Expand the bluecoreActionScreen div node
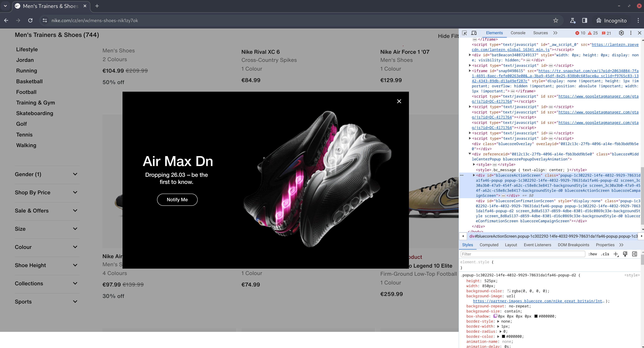The height and width of the screenshot is (348, 644). pos(474,175)
